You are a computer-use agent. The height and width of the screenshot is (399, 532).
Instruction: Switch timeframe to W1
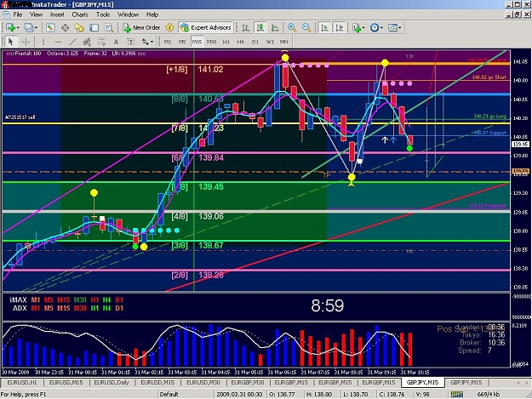tap(270, 42)
